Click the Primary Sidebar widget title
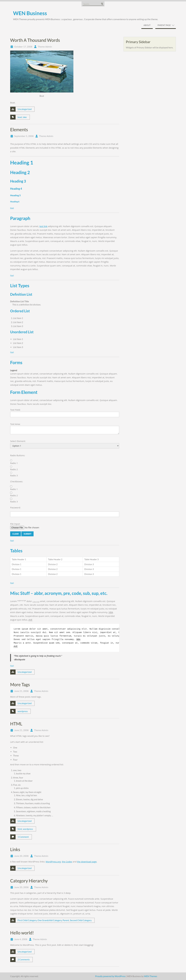The image size is (186, 980). point(138,42)
